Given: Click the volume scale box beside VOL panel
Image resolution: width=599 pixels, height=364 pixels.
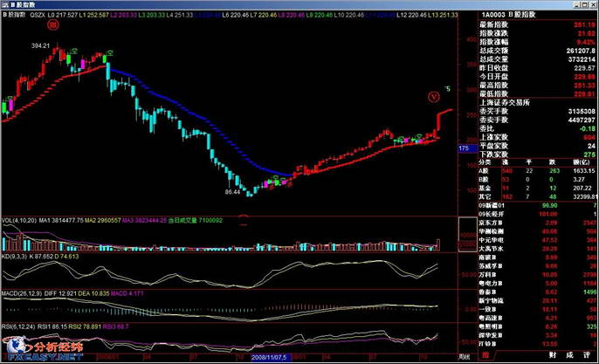Looking at the screenshot, I should (x=468, y=235).
